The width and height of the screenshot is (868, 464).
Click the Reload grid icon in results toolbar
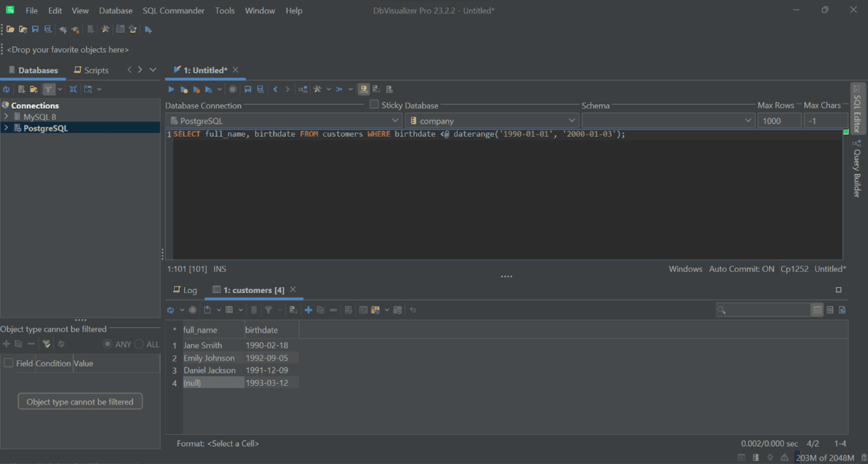pos(171,310)
